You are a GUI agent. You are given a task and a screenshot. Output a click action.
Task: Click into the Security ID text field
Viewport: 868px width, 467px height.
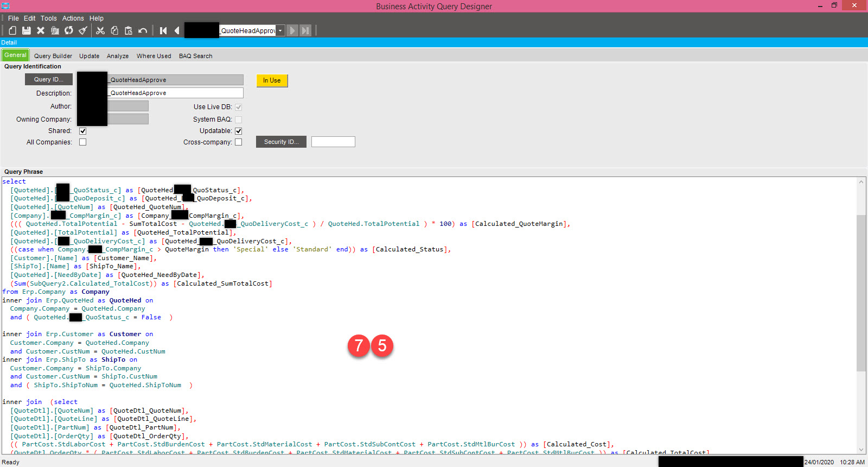click(333, 142)
